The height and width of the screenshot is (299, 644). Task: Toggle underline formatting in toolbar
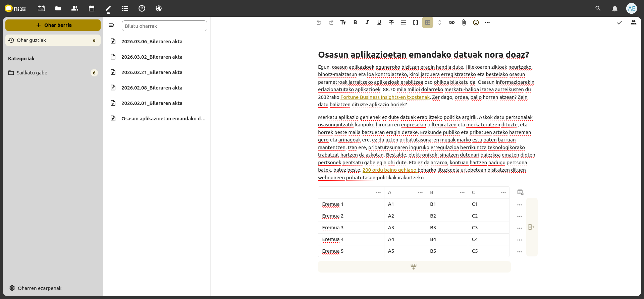[379, 22]
